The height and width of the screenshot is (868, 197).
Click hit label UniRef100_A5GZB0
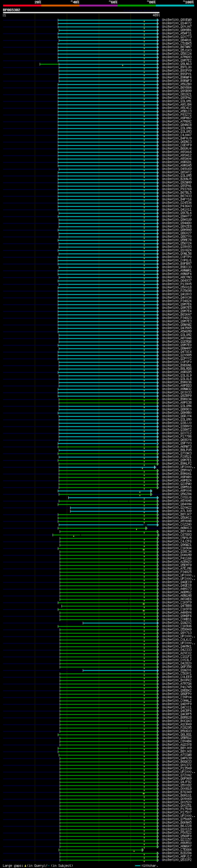(x=177, y=84)
